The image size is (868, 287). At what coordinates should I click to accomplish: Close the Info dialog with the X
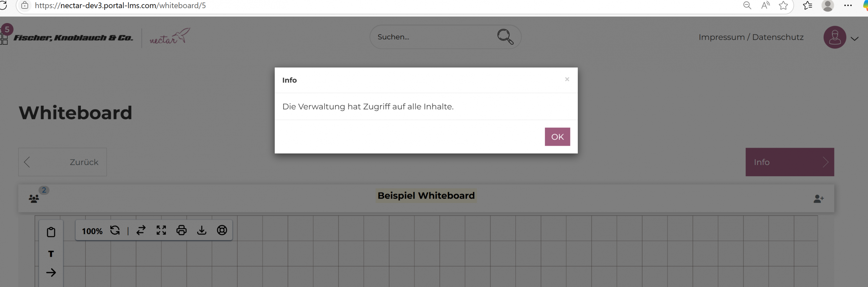coord(567,79)
